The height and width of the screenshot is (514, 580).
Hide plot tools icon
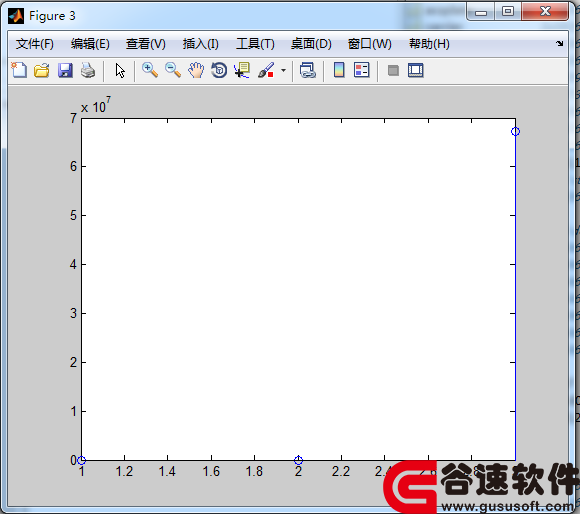point(393,70)
